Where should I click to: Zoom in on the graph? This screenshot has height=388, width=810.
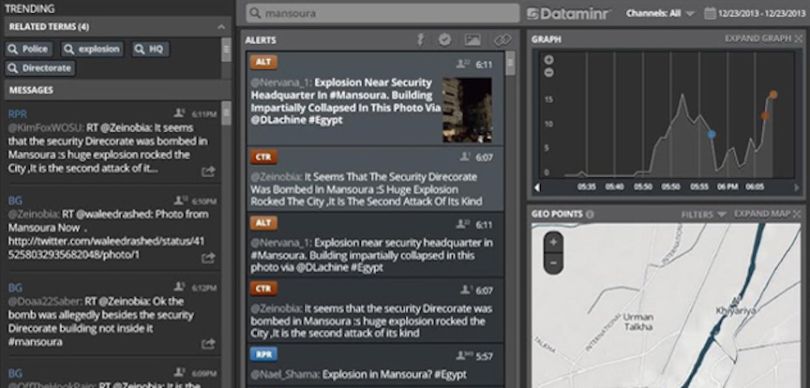pyautogui.click(x=549, y=60)
